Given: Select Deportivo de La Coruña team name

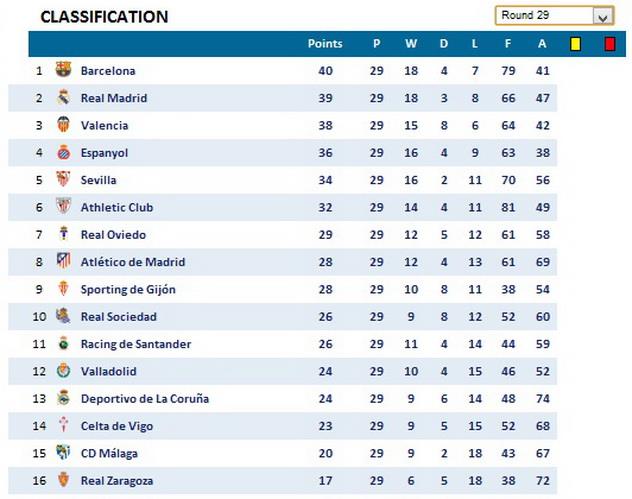Looking at the screenshot, I should coord(145,399).
